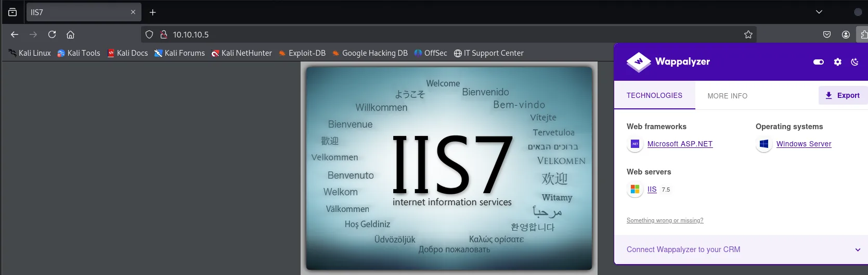
Task: Open the OffSec bookmark
Action: click(431, 53)
